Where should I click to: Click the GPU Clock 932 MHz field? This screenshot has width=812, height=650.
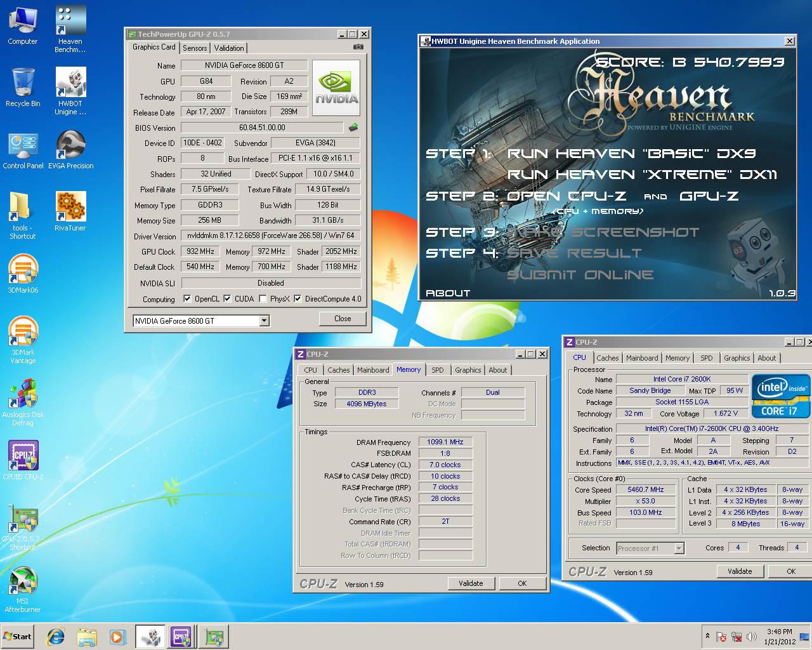tap(200, 251)
